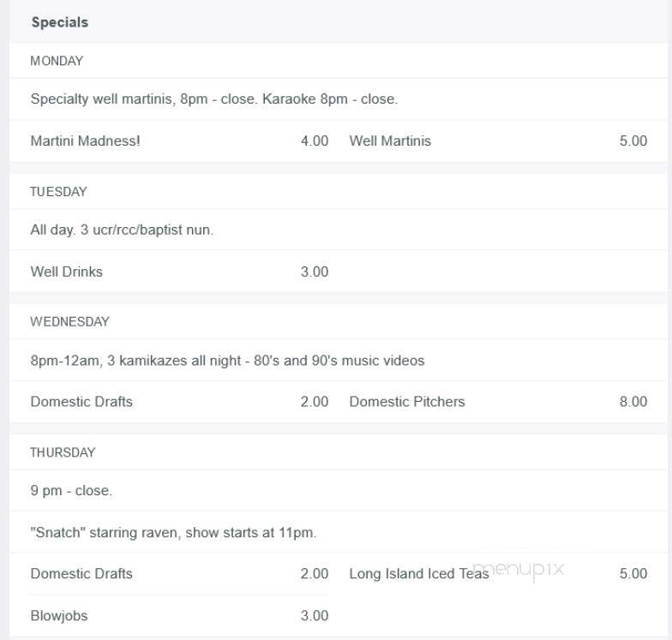Click the Martini Madness! menu item
Image resolution: width=672 pixels, height=640 pixels.
click(x=86, y=141)
